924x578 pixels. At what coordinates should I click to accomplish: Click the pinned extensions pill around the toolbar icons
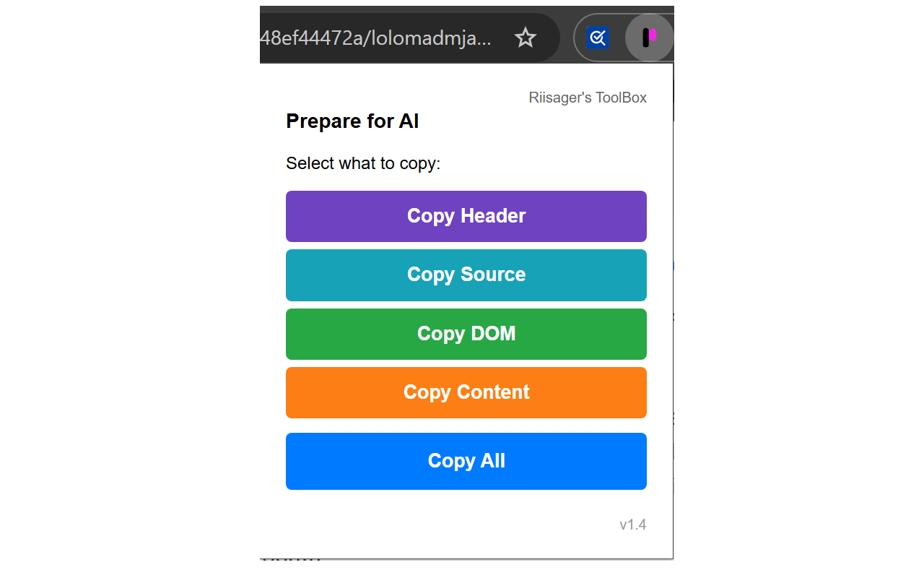pos(624,38)
